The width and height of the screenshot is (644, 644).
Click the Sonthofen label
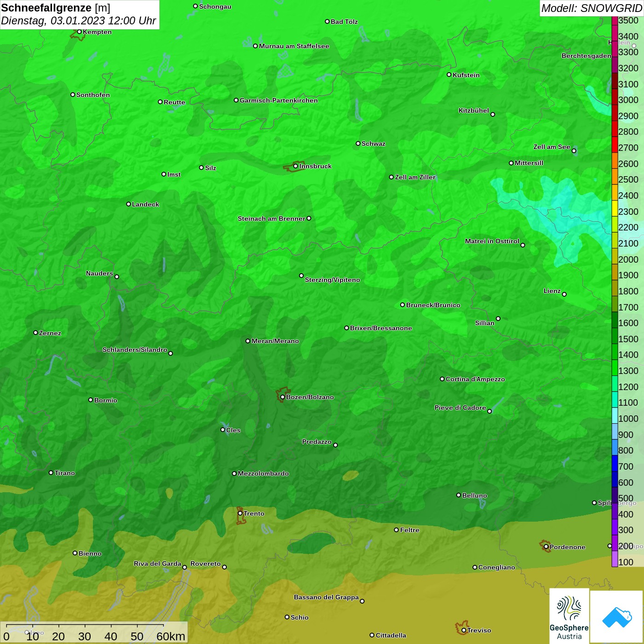[x=93, y=95]
